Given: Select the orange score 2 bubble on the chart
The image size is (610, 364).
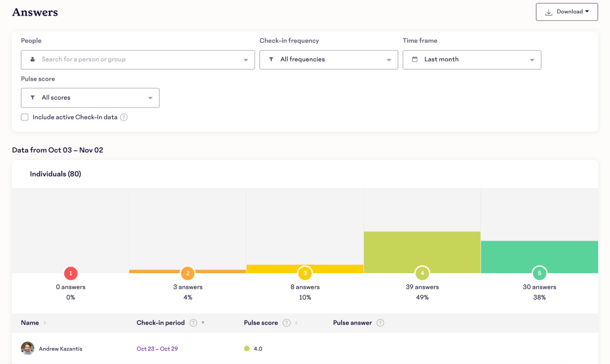Looking at the screenshot, I should (187, 274).
